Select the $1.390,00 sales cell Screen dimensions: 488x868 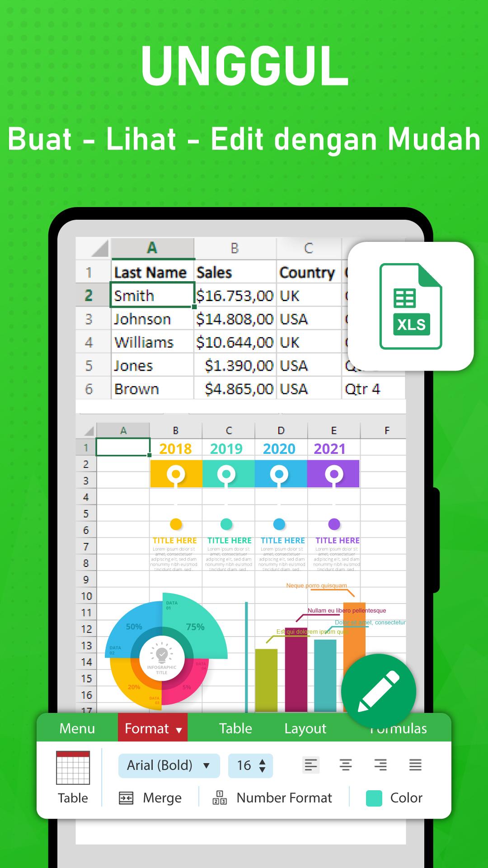click(x=235, y=365)
